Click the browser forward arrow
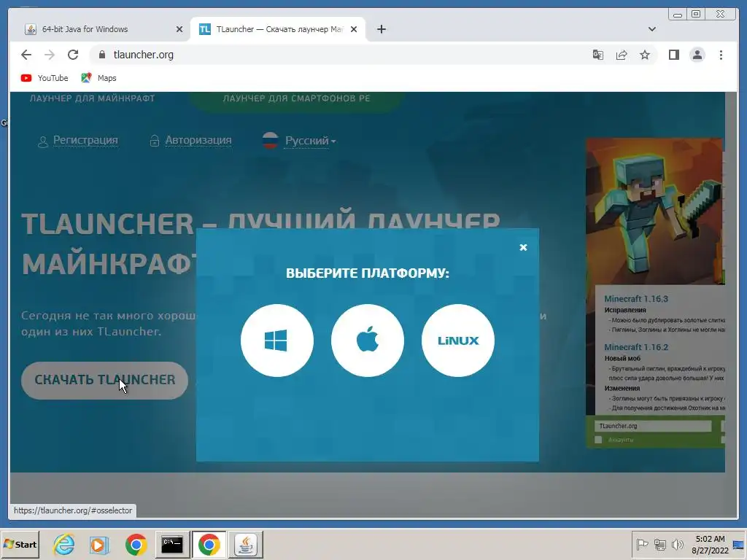747x560 pixels. coord(50,55)
